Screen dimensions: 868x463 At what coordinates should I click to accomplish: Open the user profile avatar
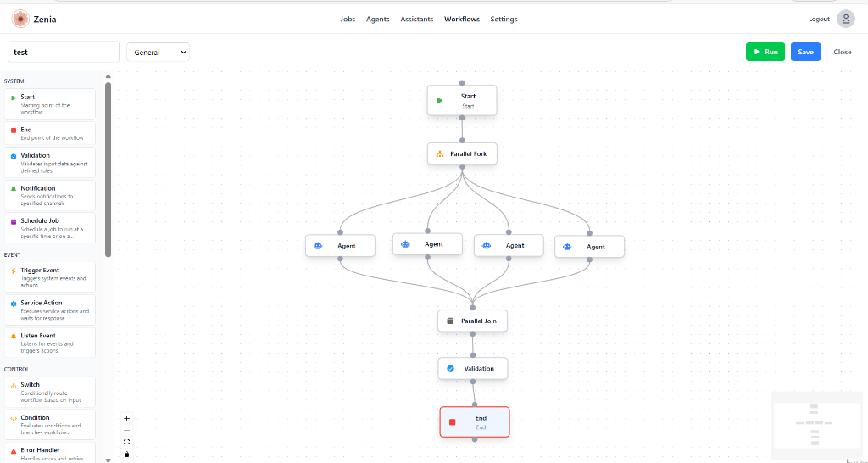coord(845,19)
